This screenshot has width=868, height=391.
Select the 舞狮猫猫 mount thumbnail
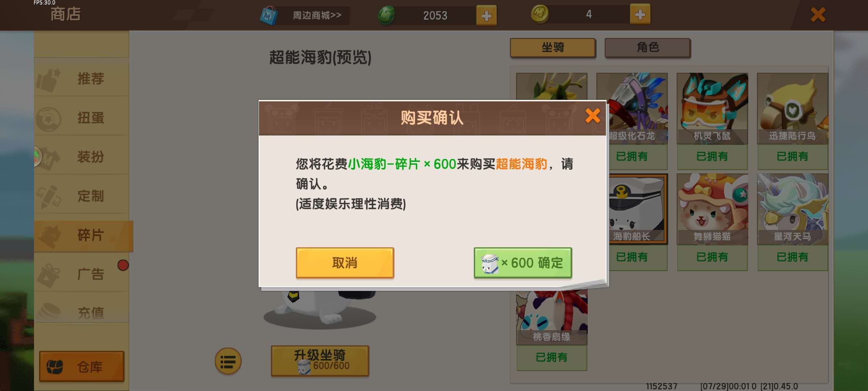pyautogui.click(x=712, y=209)
